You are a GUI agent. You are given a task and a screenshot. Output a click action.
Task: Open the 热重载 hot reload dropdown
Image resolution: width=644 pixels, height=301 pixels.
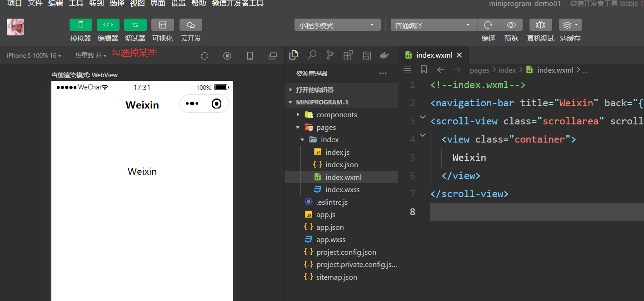point(91,55)
